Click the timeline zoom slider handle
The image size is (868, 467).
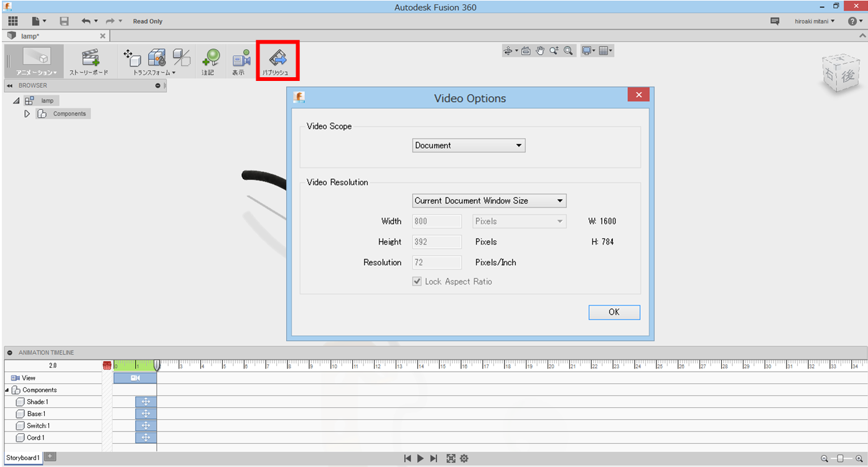(x=840, y=458)
